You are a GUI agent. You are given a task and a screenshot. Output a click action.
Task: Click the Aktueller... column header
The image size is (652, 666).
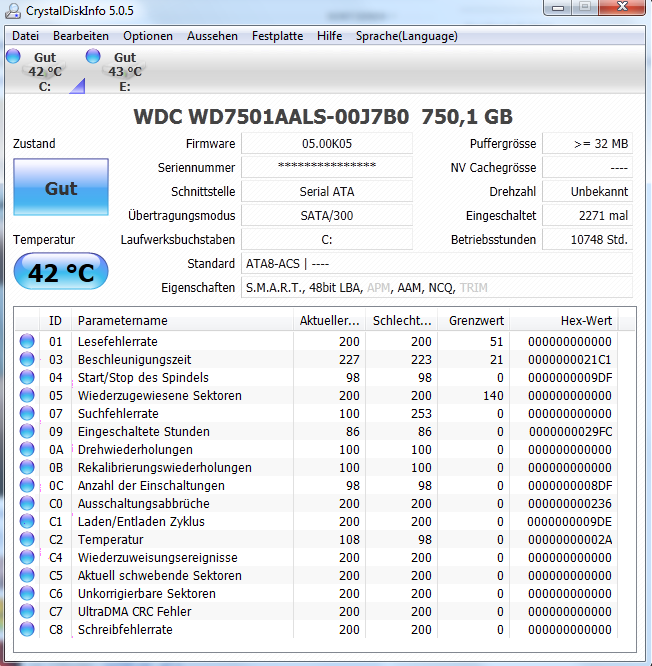pyautogui.click(x=329, y=321)
